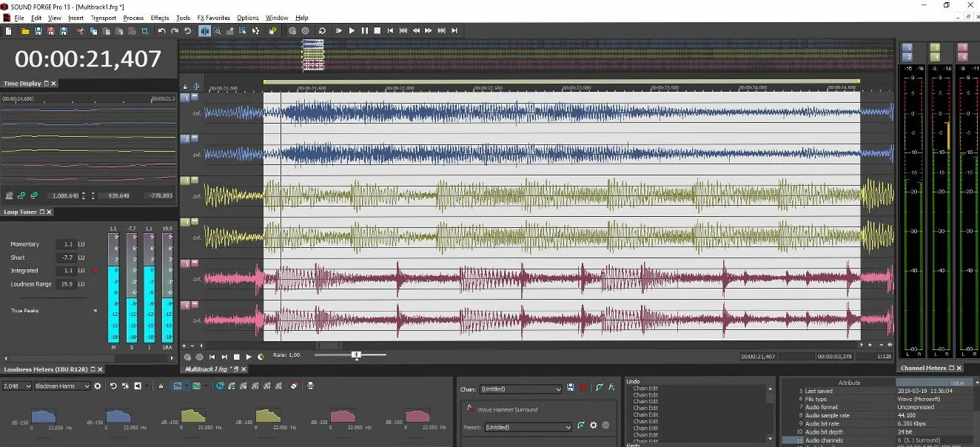Click the Rate playback speed slider

357,354
